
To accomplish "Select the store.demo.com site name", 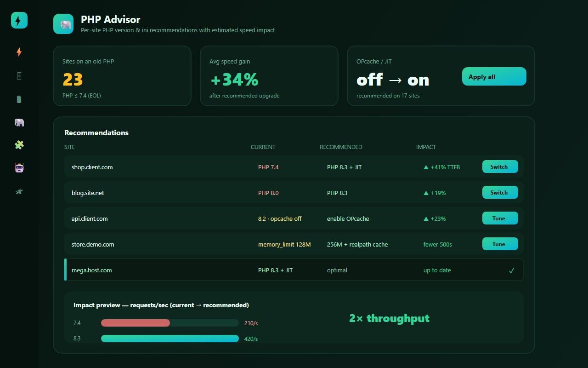I will tap(93, 245).
